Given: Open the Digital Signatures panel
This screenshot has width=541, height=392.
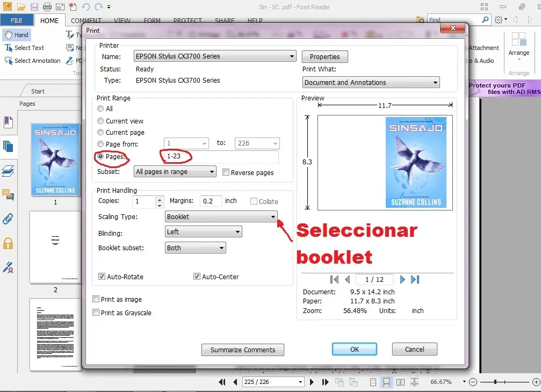Looking at the screenshot, I should pos(8,267).
